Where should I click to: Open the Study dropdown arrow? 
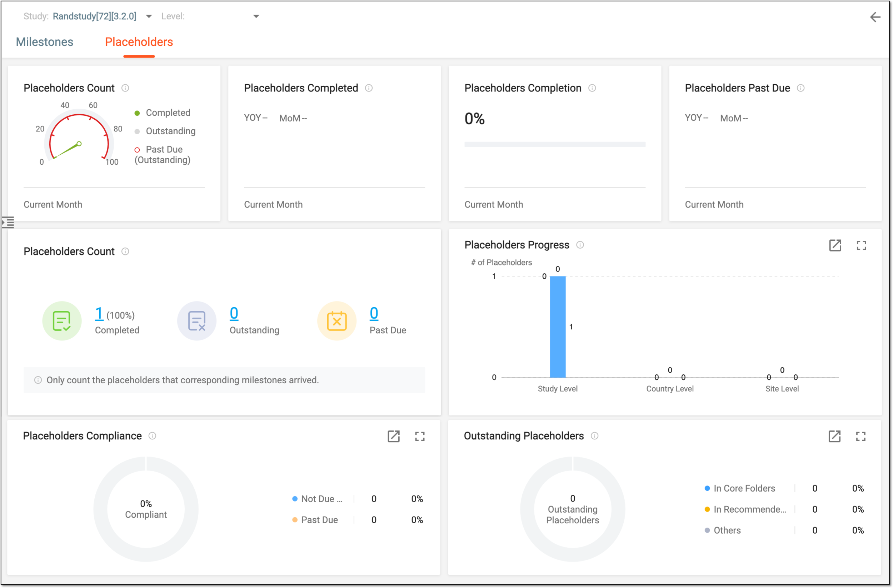pos(149,16)
